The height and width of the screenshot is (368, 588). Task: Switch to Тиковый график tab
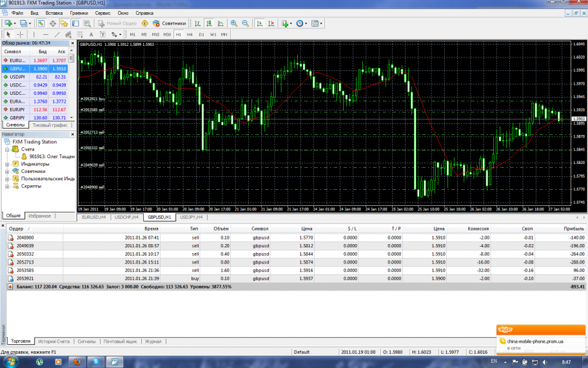click(50, 125)
